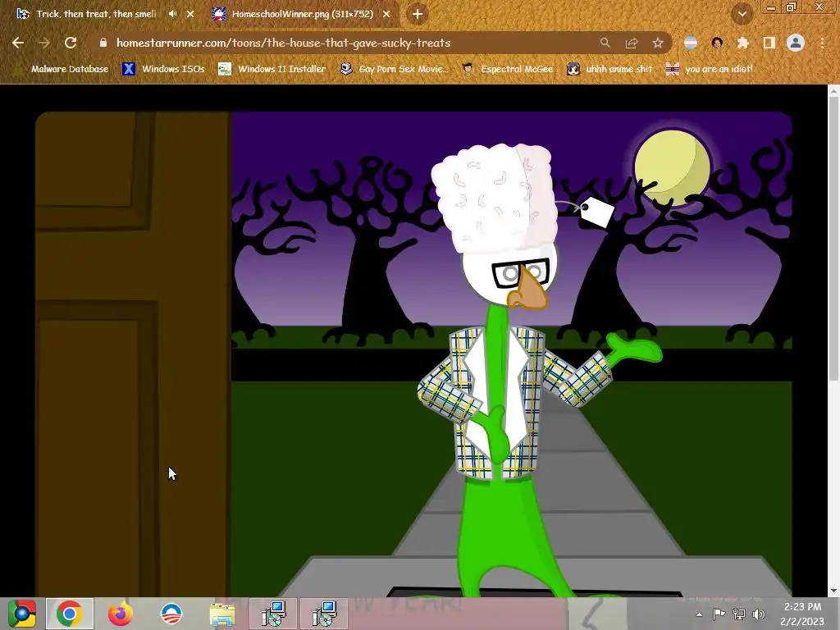
Task: Open the uhhh anime bookmark
Action: [x=610, y=69]
